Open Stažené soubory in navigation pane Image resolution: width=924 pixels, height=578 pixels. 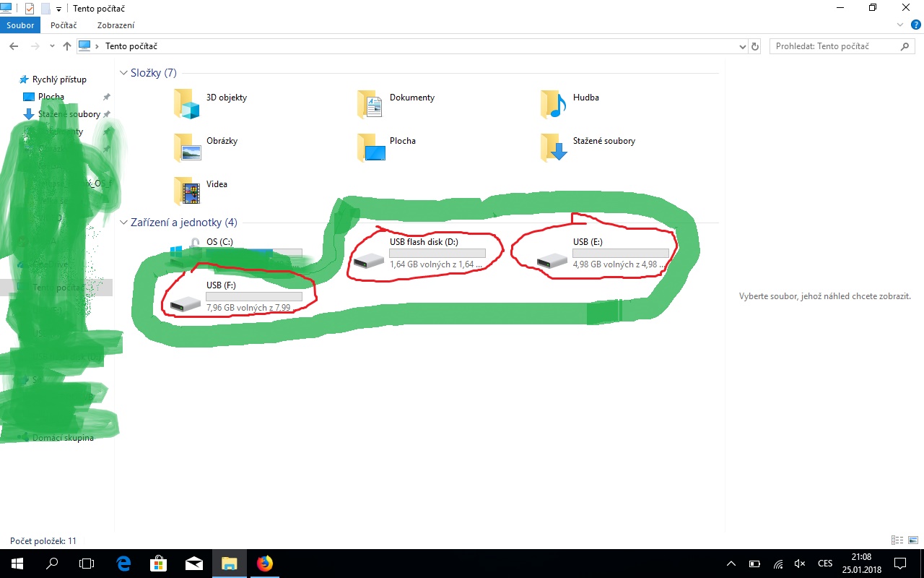point(69,114)
